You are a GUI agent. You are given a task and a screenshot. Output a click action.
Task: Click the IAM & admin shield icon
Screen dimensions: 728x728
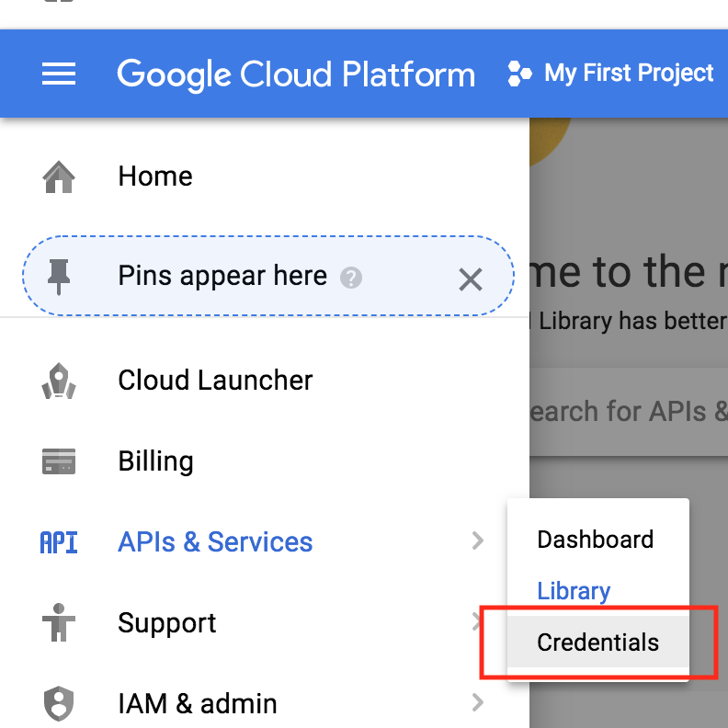click(59, 704)
